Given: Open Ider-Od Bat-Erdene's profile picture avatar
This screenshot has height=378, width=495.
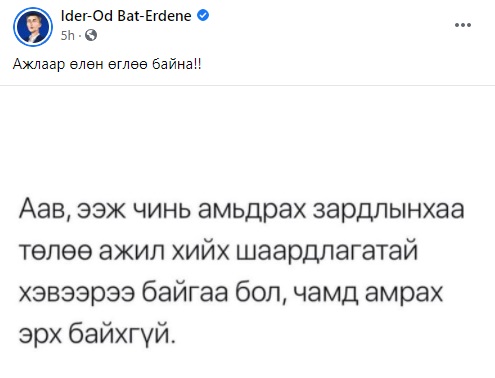Looking at the screenshot, I should tap(33, 26).
